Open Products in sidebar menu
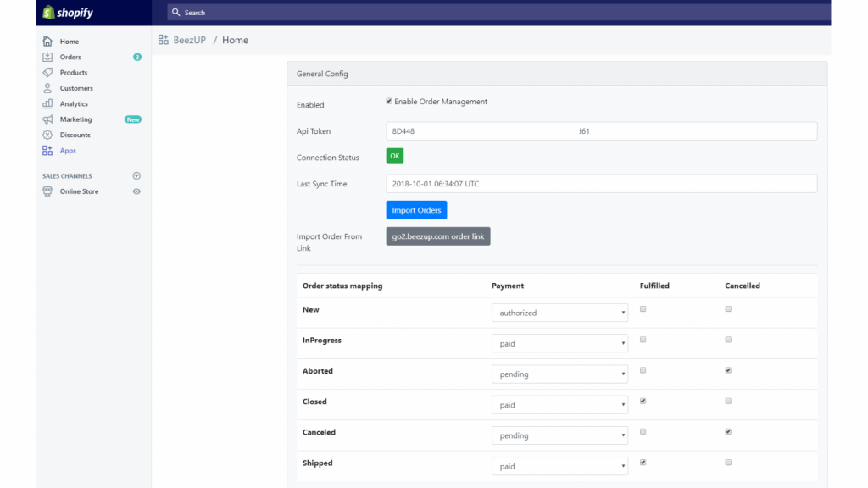 pos(74,73)
